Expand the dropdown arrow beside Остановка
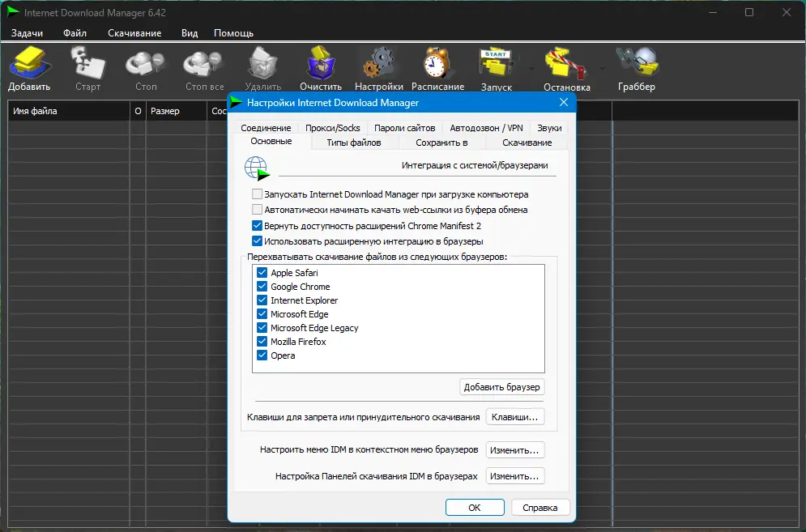 click(x=601, y=68)
